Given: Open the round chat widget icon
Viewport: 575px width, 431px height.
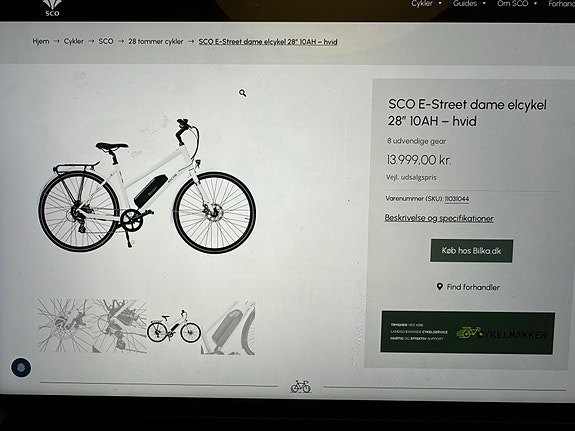Looking at the screenshot, I should (21, 368).
